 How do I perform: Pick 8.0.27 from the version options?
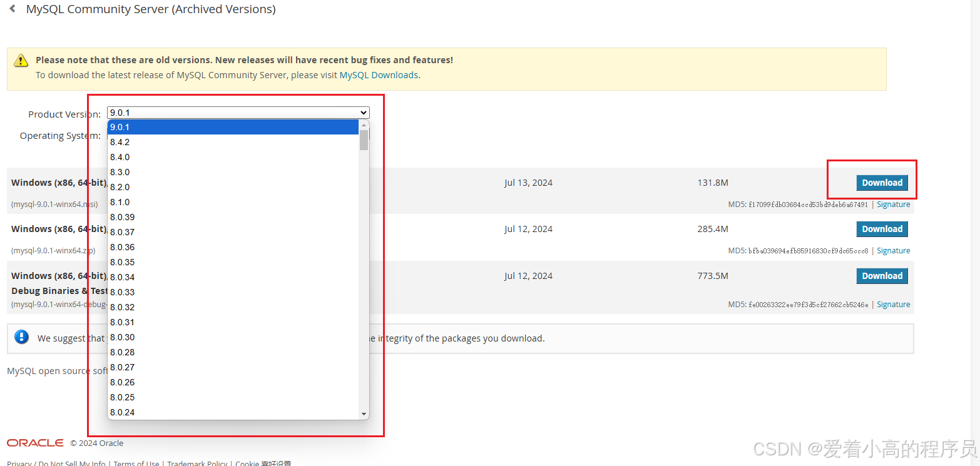pyautogui.click(x=233, y=367)
